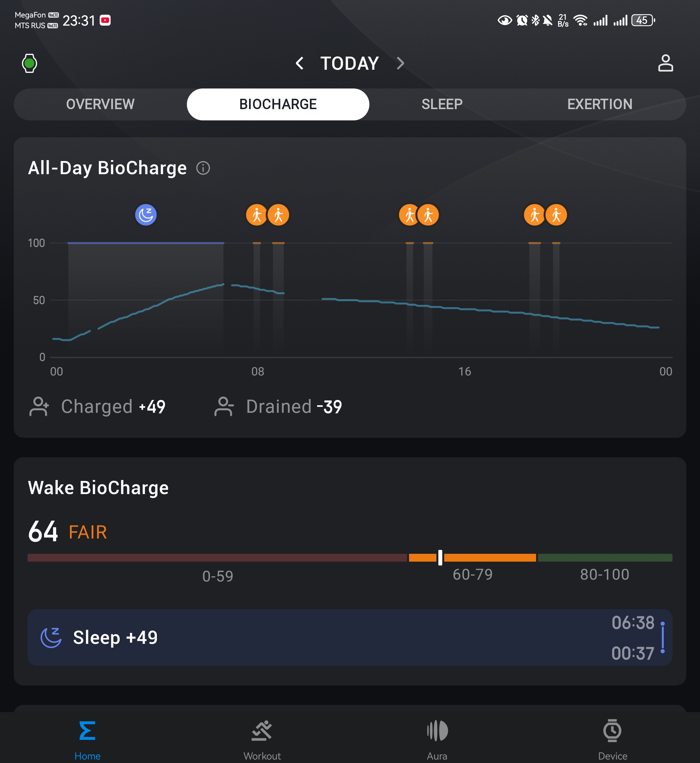Switch to the SLEEP tab
Image resolution: width=700 pixels, height=763 pixels.
(442, 104)
